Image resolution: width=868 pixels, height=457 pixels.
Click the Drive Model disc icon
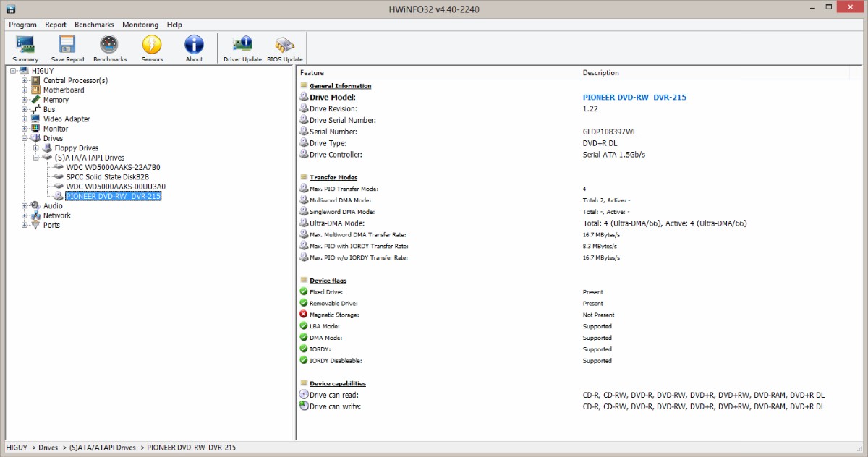304,97
